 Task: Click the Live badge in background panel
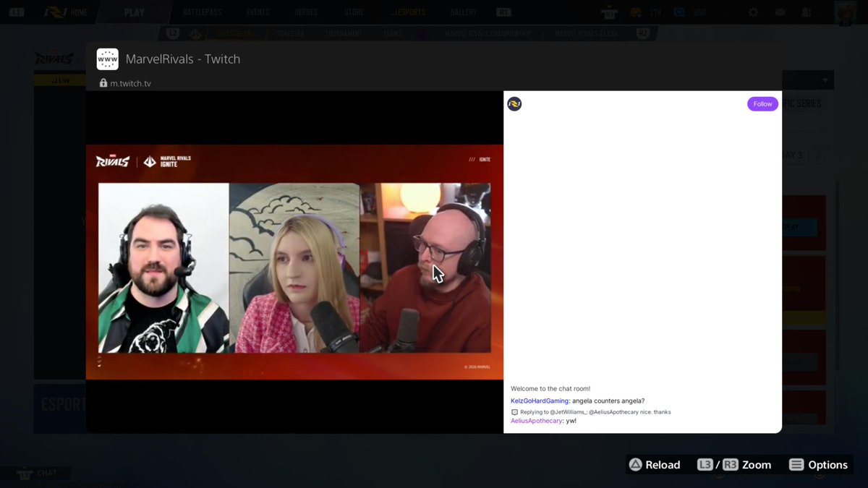click(61, 80)
